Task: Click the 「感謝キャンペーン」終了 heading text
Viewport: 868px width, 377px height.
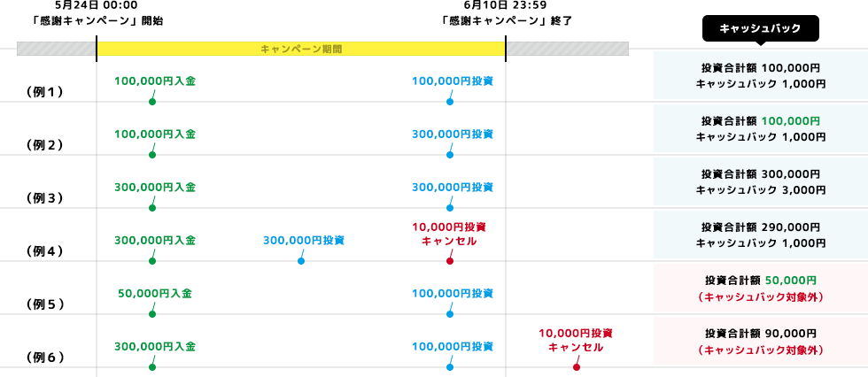Action: coord(505,20)
